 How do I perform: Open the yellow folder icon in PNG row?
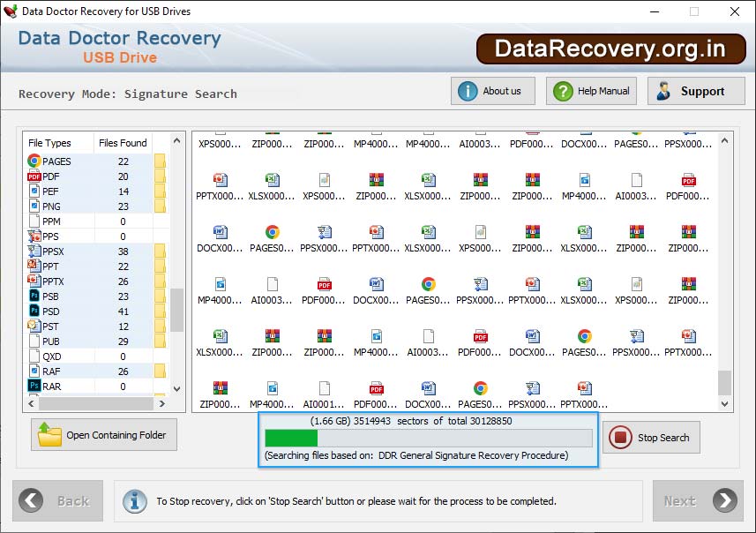tap(160, 206)
